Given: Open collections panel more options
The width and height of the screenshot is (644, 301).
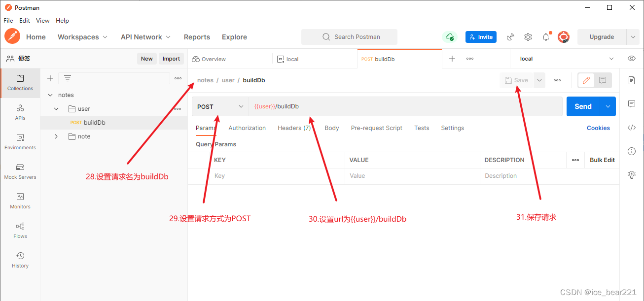Looking at the screenshot, I should pyautogui.click(x=179, y=78).
